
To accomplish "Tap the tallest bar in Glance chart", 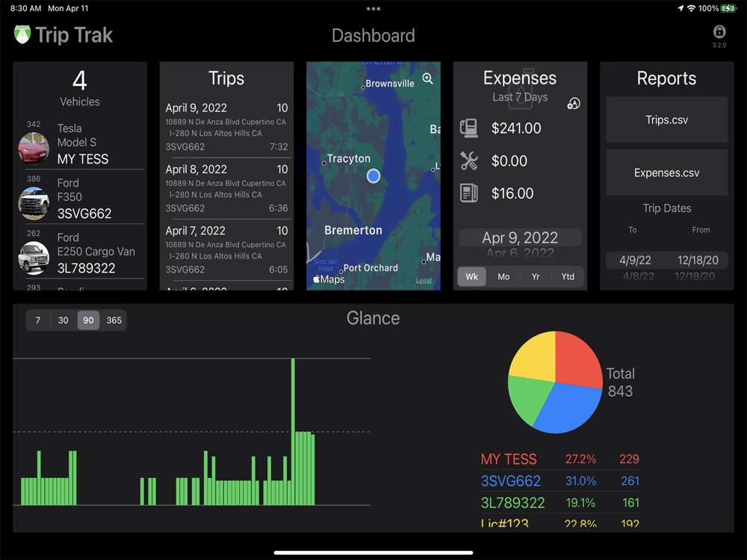I will click(293, 432).
